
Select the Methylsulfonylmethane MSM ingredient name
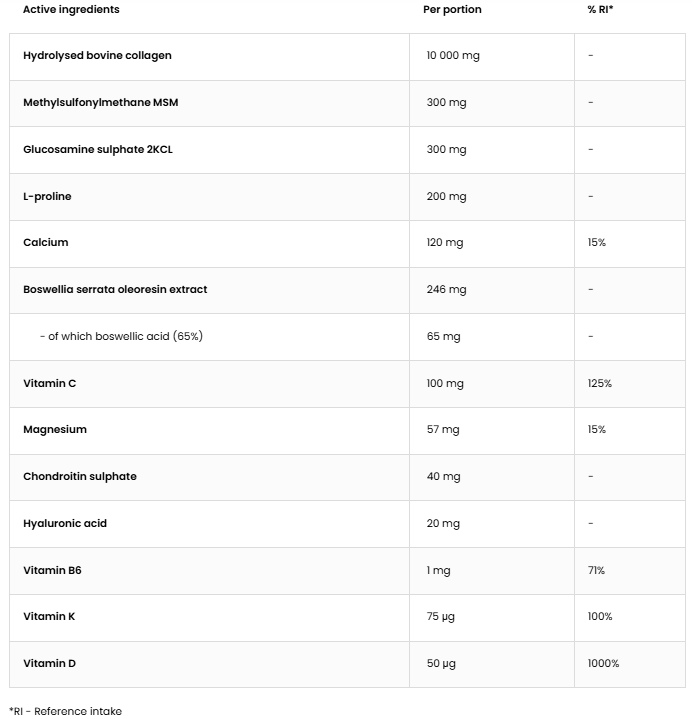(100, 102)
